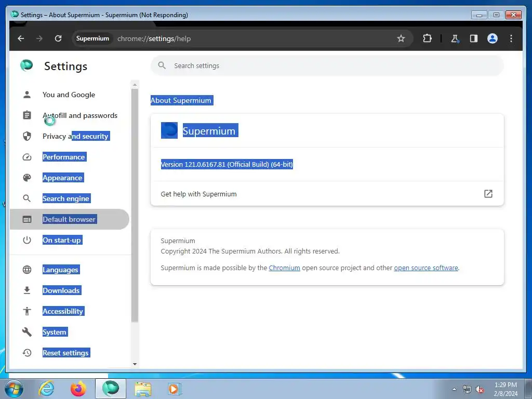Screen dimensions: 532x399
Task: Launch Firefox from taskbar
Action: [78, 389]
